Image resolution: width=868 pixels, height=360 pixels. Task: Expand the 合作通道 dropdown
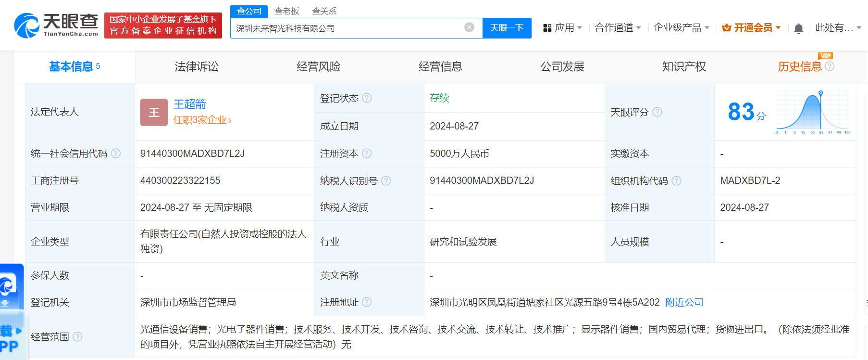[618, 28]
